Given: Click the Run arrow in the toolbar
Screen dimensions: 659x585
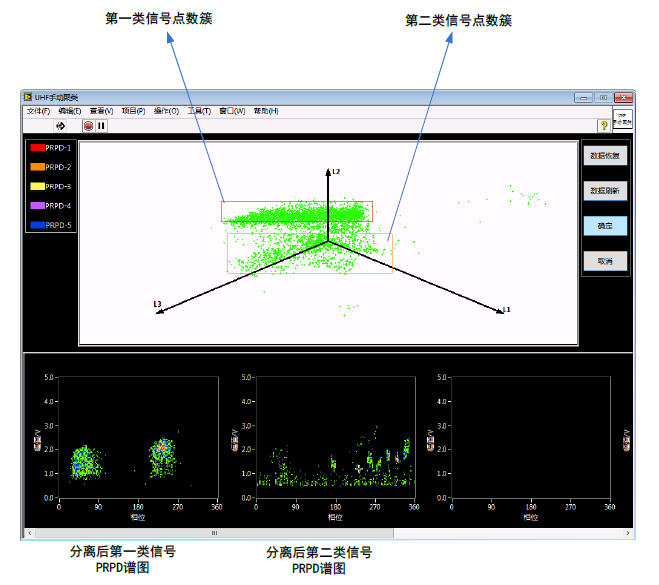Looking at the screenshot, I should click(x=60, y=126).
